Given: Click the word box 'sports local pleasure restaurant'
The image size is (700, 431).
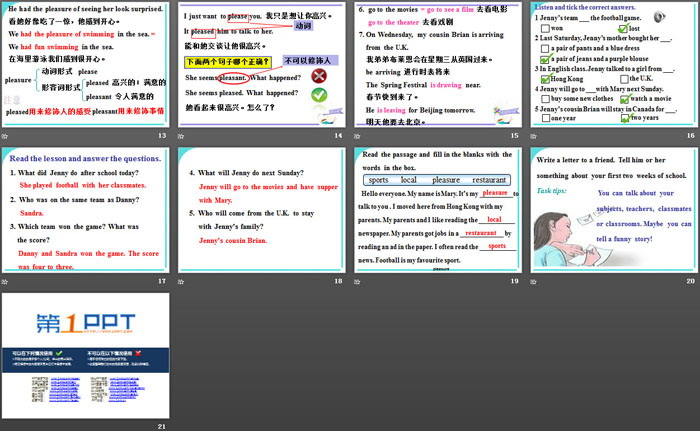Looking at the screenshot, I should pyautogui.click(x=436, y=180).
